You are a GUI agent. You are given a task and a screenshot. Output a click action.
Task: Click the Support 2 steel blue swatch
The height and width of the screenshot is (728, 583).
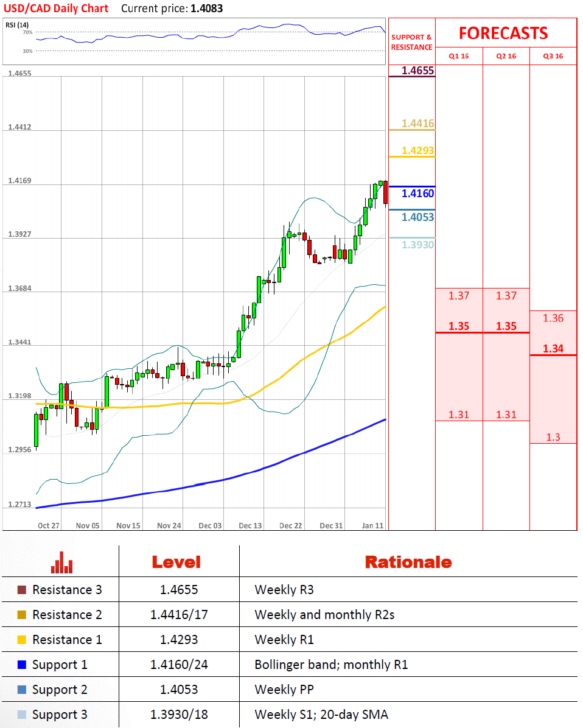(x=22, y=690)
